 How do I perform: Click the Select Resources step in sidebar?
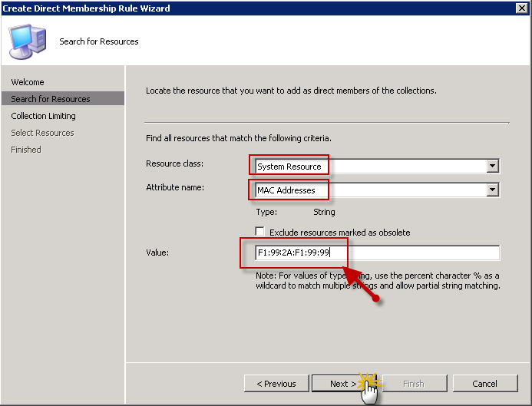coord(42,133)
